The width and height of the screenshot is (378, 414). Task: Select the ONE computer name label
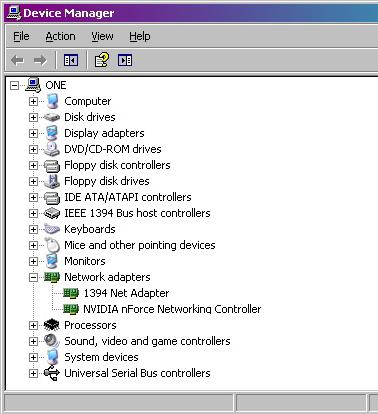56,85
